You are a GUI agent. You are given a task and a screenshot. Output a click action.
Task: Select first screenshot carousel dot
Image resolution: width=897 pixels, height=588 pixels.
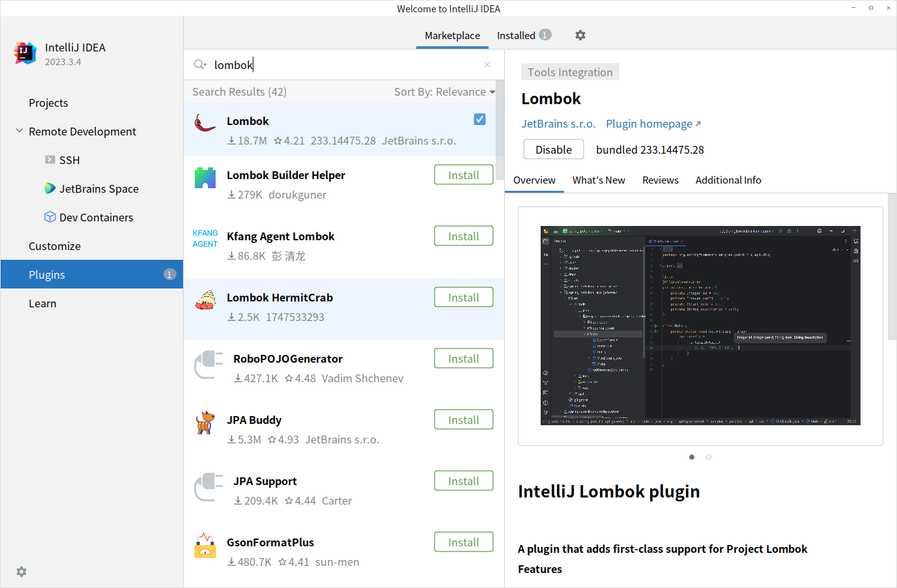[x=692, y=457]
